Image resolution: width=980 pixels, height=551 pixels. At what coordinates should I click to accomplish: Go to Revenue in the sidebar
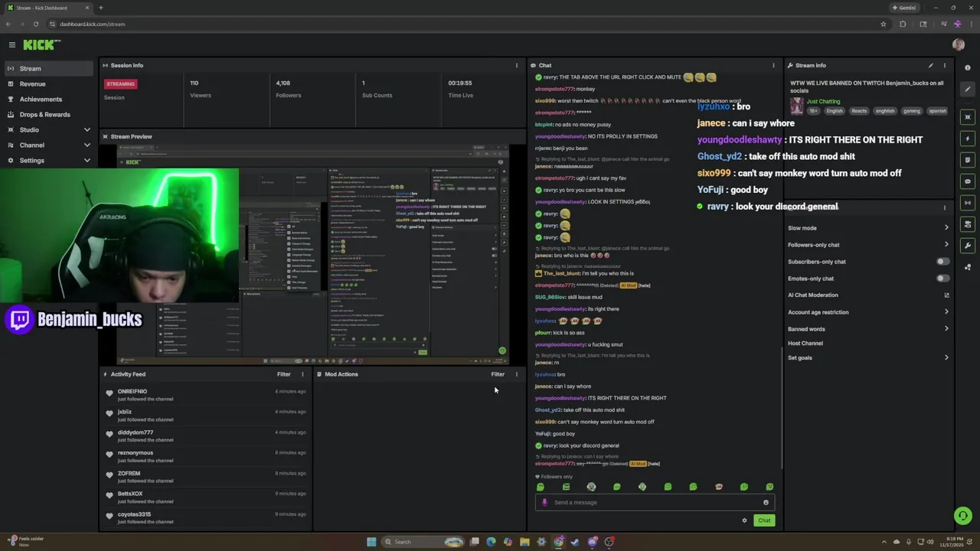[x=47, y=84]
